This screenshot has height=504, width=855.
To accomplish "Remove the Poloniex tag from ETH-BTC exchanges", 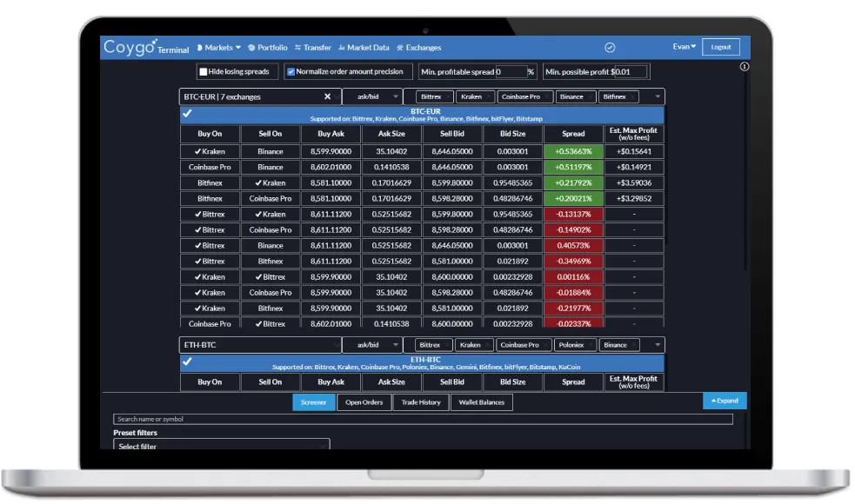I will [591, 346].
